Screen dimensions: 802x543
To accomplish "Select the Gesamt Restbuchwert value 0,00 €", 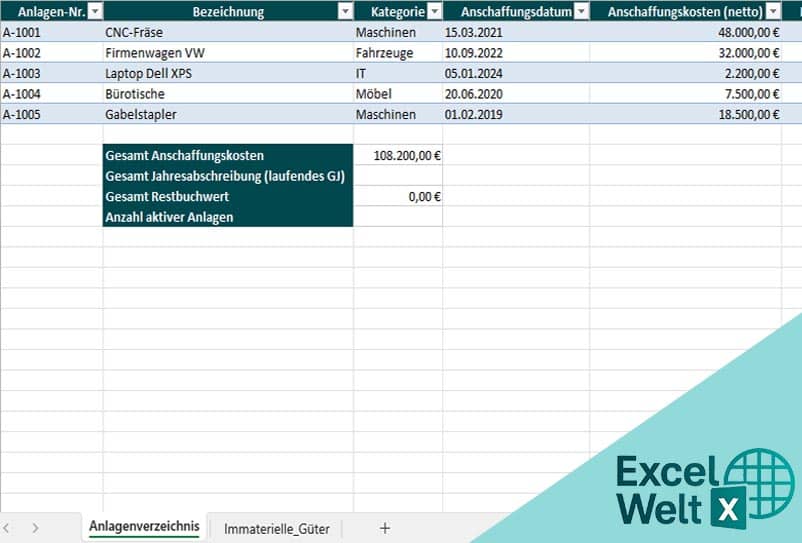I will point(398,196).
